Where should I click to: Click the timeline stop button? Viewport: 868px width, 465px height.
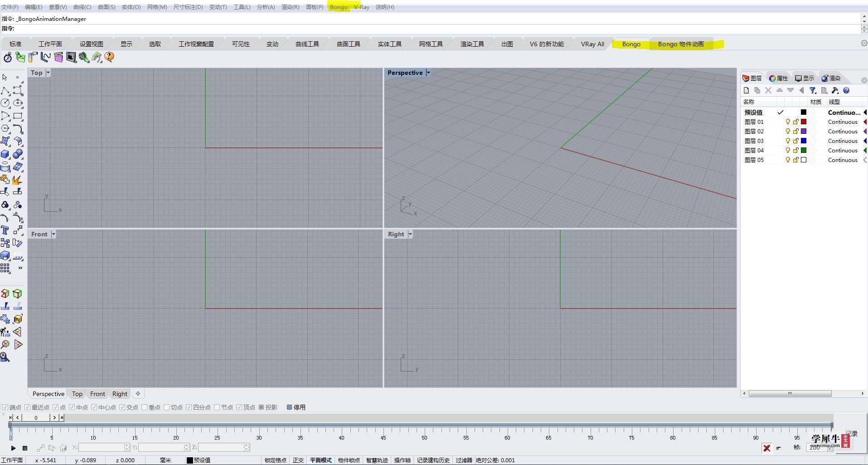(x=25, y=448)
